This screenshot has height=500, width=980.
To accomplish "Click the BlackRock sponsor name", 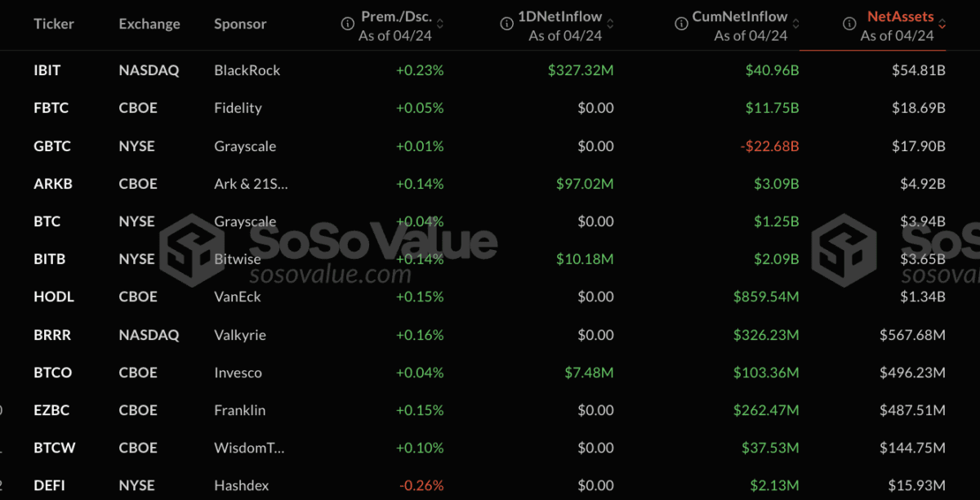I will click(x=247, y=70).
